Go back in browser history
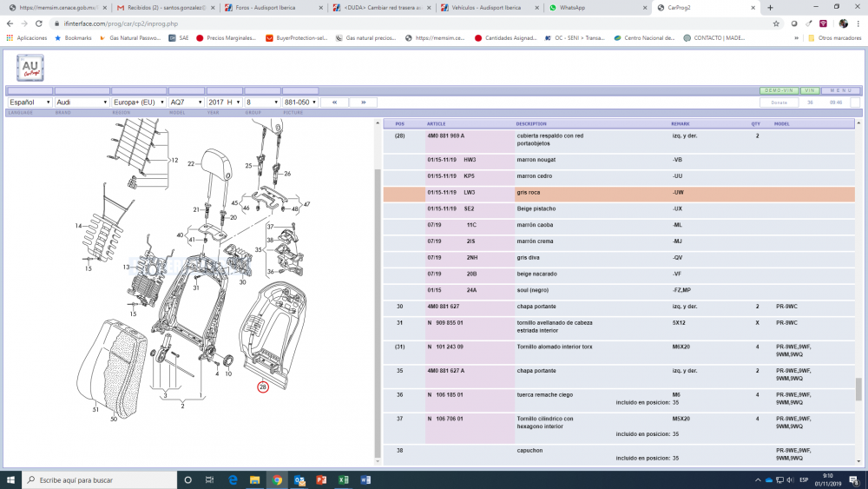Image resolution: width=868 pixels, height=489 pixels. tap(10, 23)
